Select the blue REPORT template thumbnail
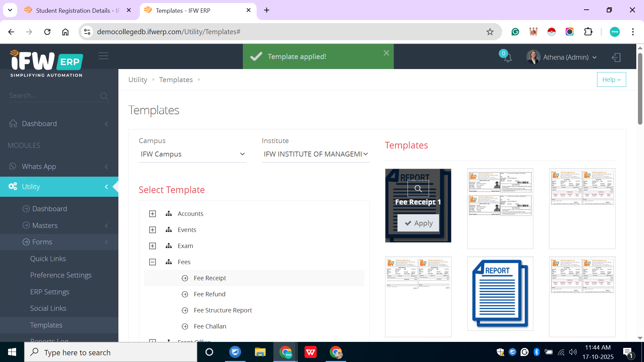Image resolution: width=644 pixels, height=362 pixels. click(x=500, y=294)
